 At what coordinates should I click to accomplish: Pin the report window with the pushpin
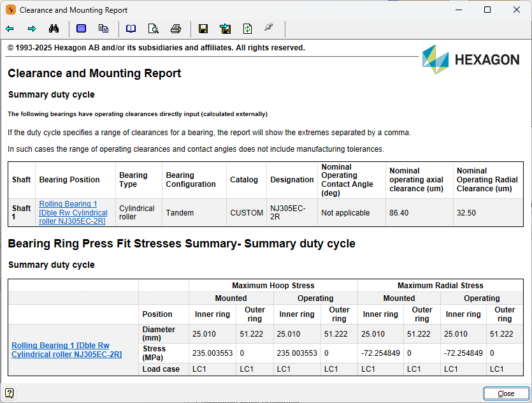point(268,27)
